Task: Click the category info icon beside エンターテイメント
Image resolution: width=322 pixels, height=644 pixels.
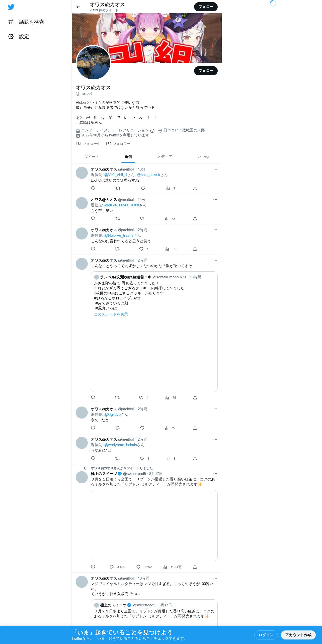Action: point(152,131)
